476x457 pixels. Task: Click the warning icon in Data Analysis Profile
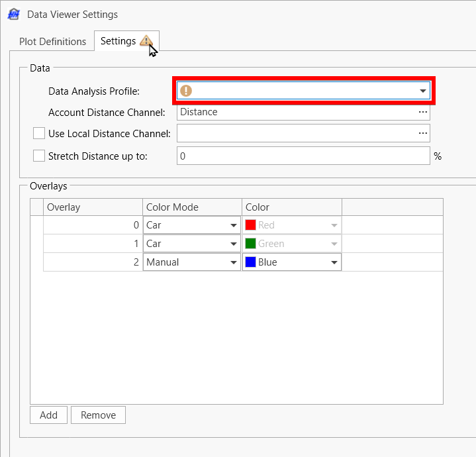click(x=186, y=91)
